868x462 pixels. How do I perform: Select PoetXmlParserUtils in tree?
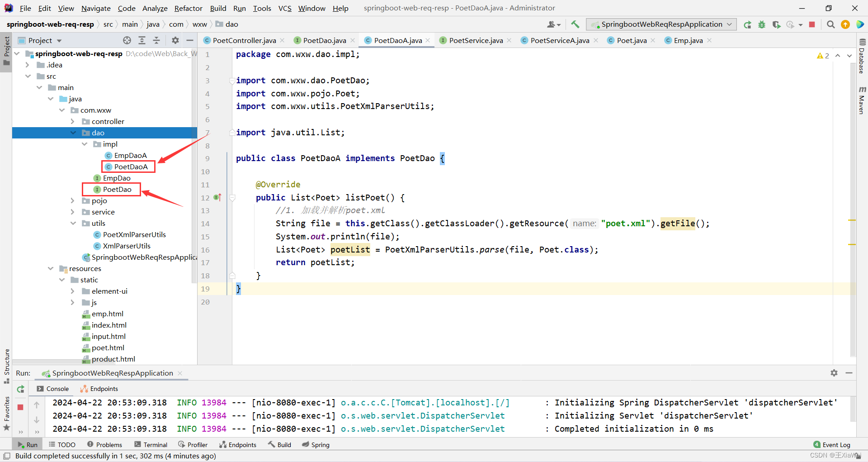click(x=134, y=234)
